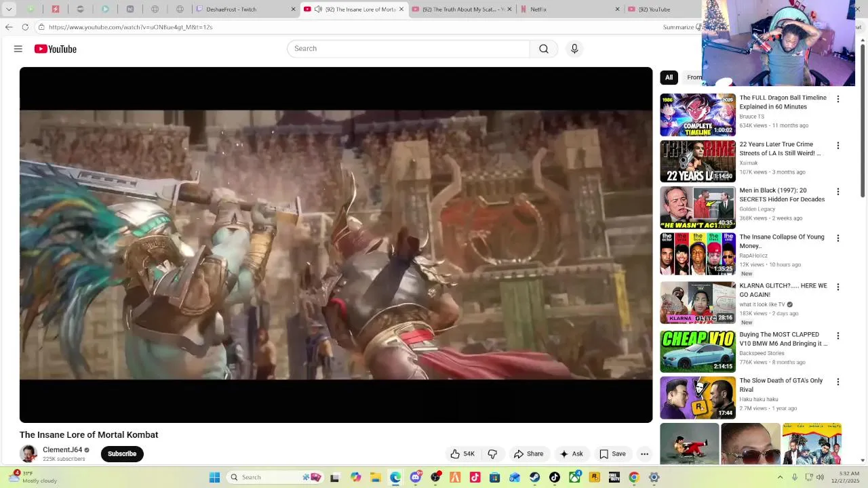Viewport: 868px width, 488px height.
Task: Open the YouTube guide hamburger menu
Action: (x=18, y=49)
